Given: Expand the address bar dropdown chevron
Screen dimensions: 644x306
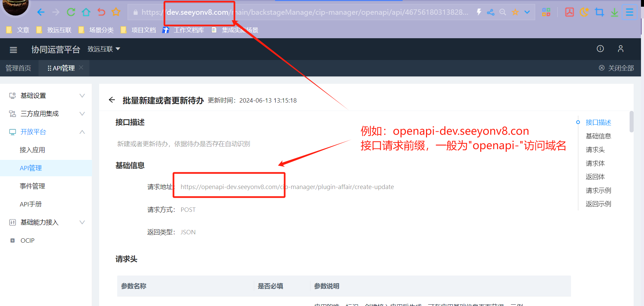Looking at the screenshot, I should point(527,12).
